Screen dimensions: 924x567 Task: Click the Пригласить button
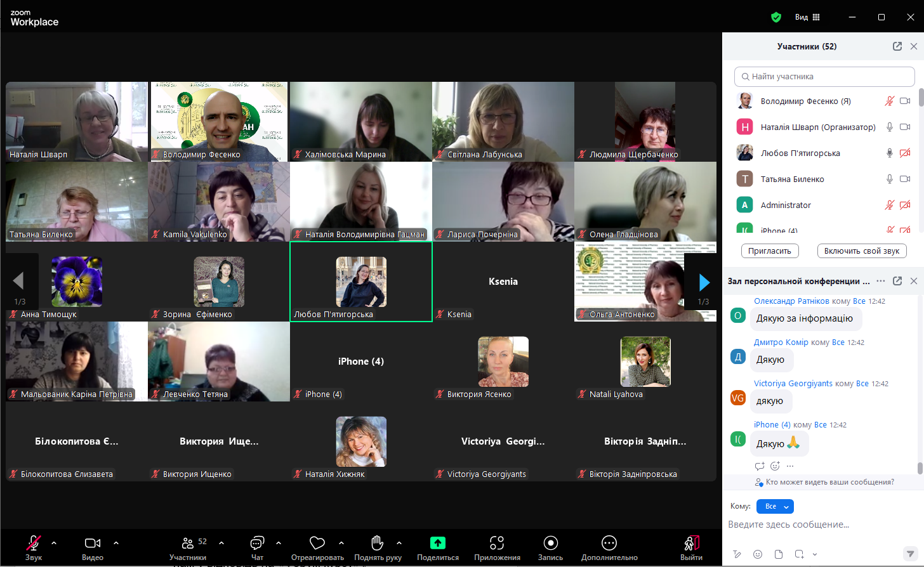[x=770, y=251]
